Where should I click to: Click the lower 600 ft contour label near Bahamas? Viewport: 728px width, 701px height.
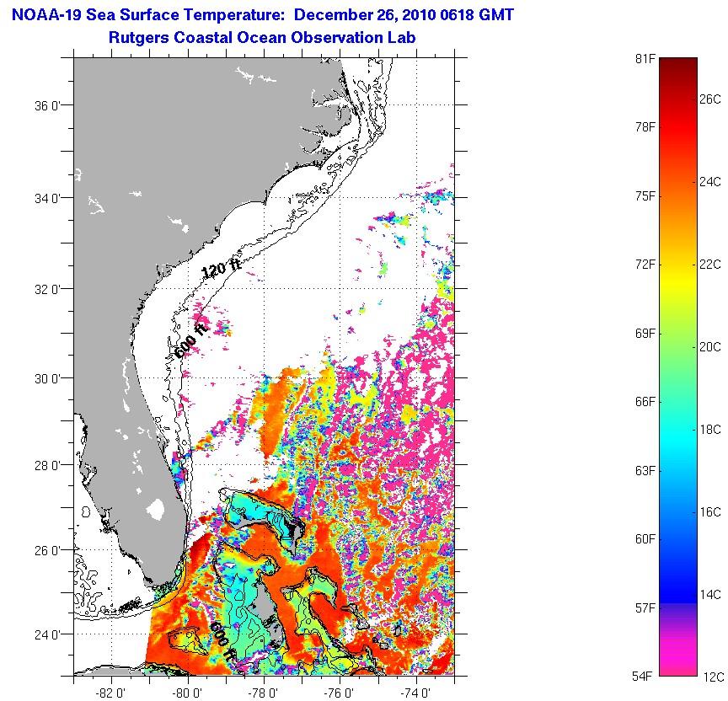[x=223, y=643]
